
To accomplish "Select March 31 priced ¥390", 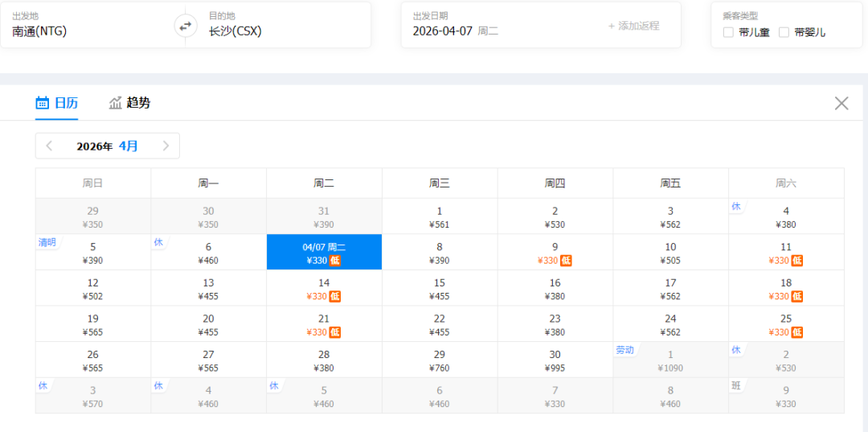I will click(x=325, y=216).
